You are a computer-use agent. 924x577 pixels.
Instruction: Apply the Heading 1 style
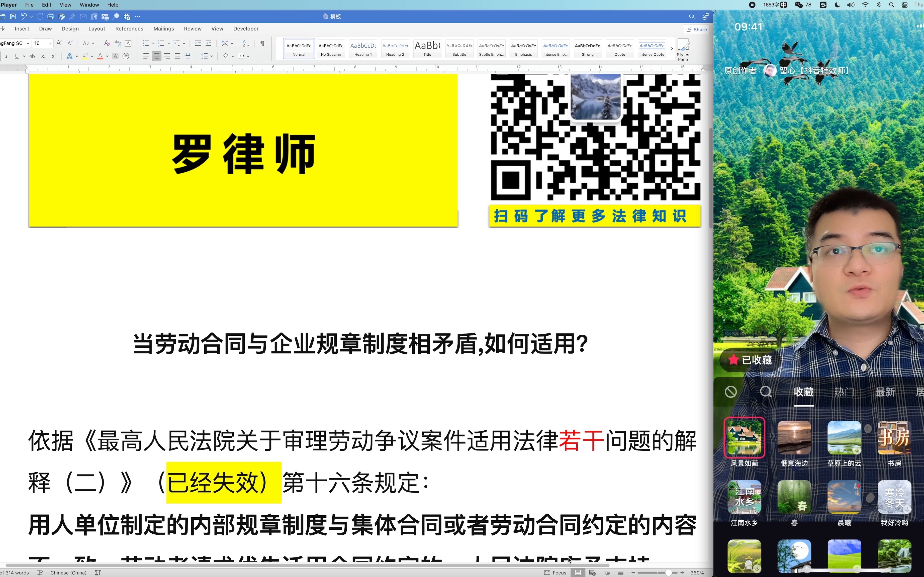tap(363, 48)
